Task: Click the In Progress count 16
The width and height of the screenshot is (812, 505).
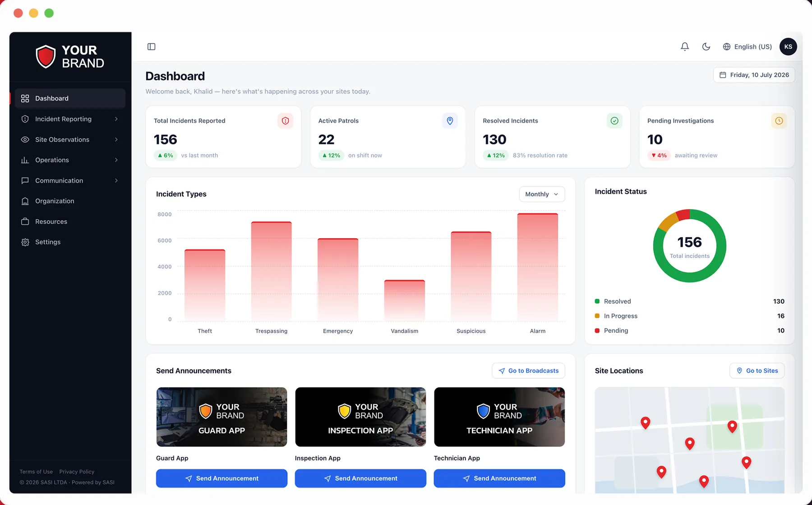Action: coord(781,316)
